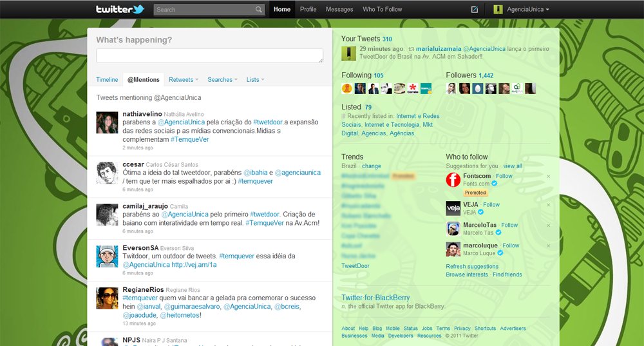Open the AgenciaUnica account dropdown
The height and width of the screenshot is (346, 644).
(528, 10)
